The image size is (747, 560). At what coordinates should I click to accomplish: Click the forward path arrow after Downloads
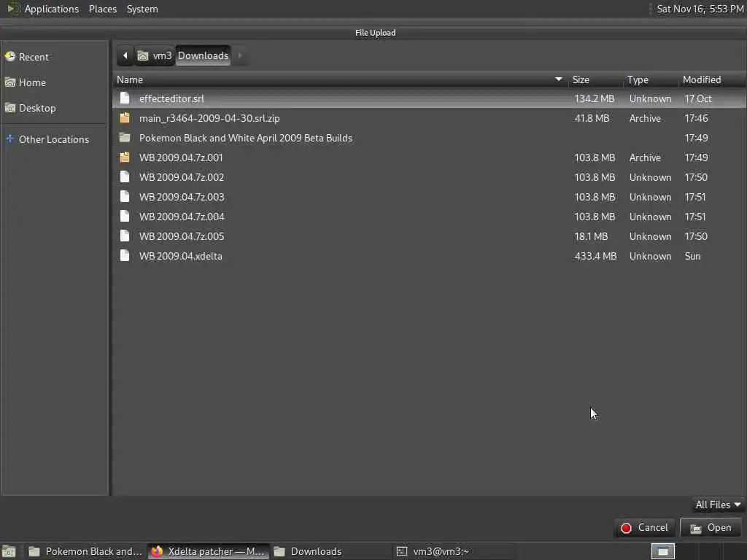pyautogui.click(x=240, y=55)
